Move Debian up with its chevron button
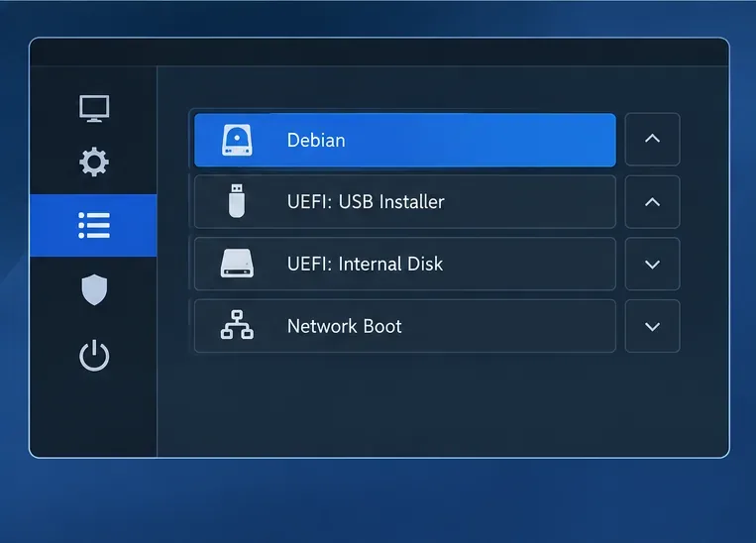The height and width of the screenshot is (543, 756). coord(652,140)
